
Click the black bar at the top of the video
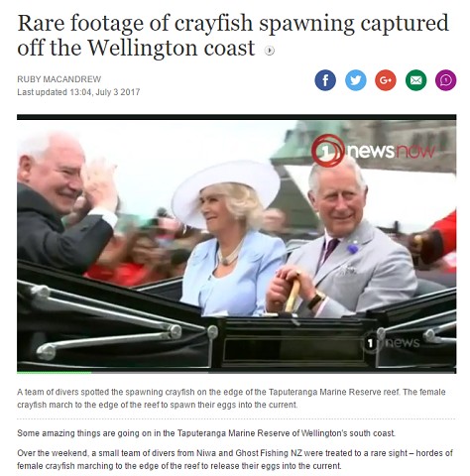click(x=237, y=117)
